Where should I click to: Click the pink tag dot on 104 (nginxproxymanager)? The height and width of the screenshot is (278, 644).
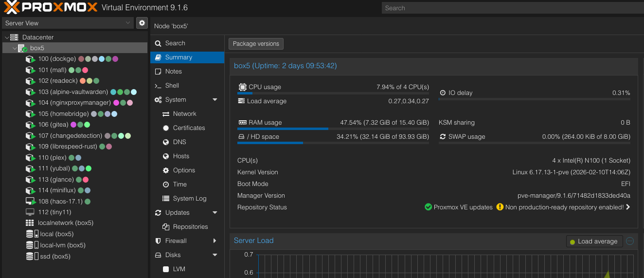130,103
